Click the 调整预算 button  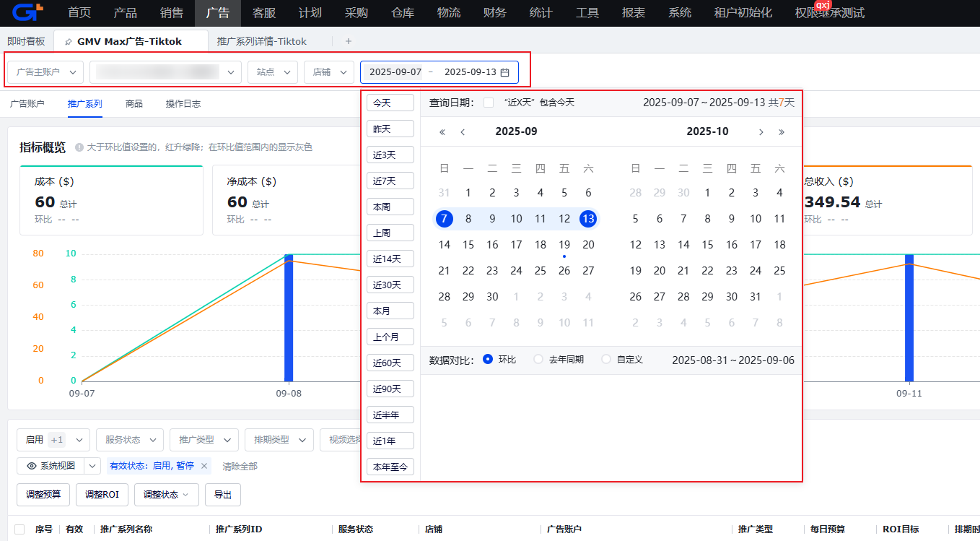click(x=43, y=495)
